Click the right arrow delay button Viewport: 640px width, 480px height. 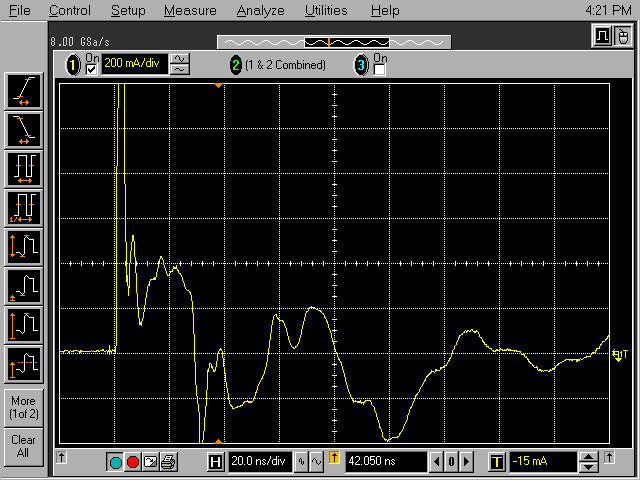tap(466, 462)
